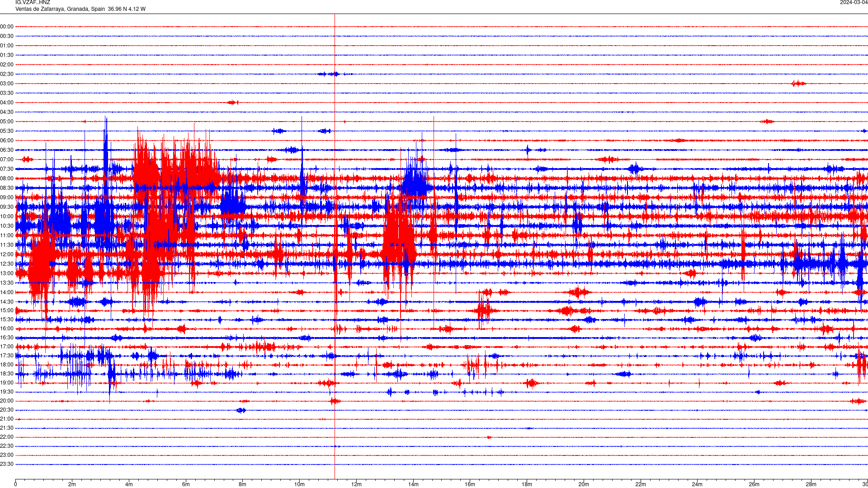
Task: Select the 04:30 time row label
Action: (x=7, y=112)
